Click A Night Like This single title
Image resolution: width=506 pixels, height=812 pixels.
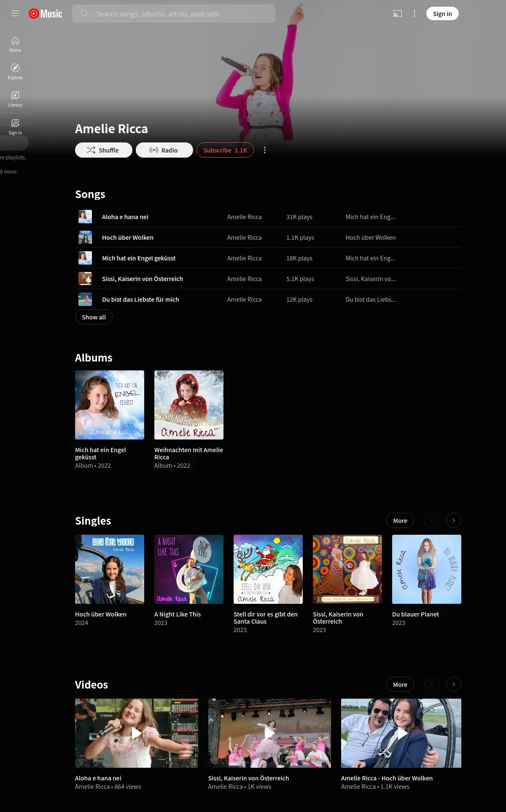[x=178, y=614]
